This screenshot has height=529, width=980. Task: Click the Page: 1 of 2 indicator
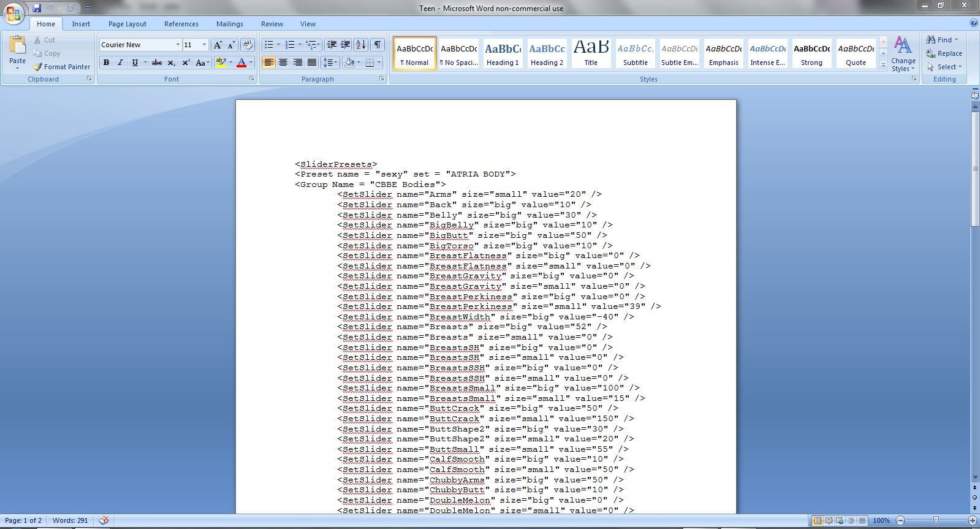23,520
